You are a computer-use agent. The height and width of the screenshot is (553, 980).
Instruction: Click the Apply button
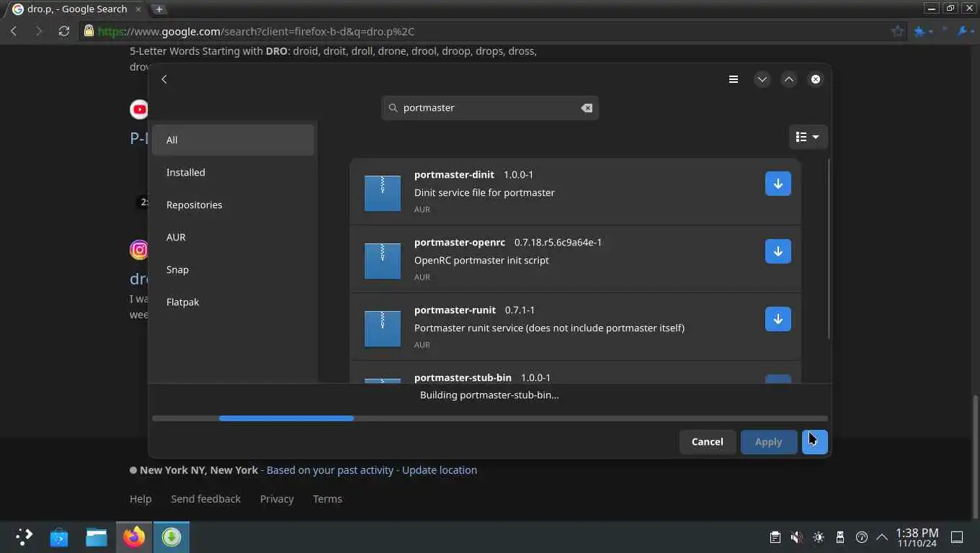click(768, 442)
